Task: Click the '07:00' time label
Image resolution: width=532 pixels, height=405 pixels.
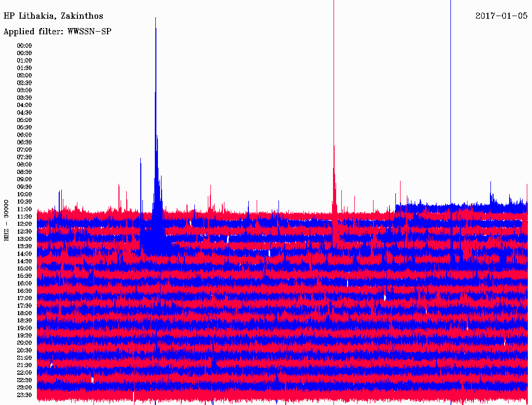Action: coord(24,150)
